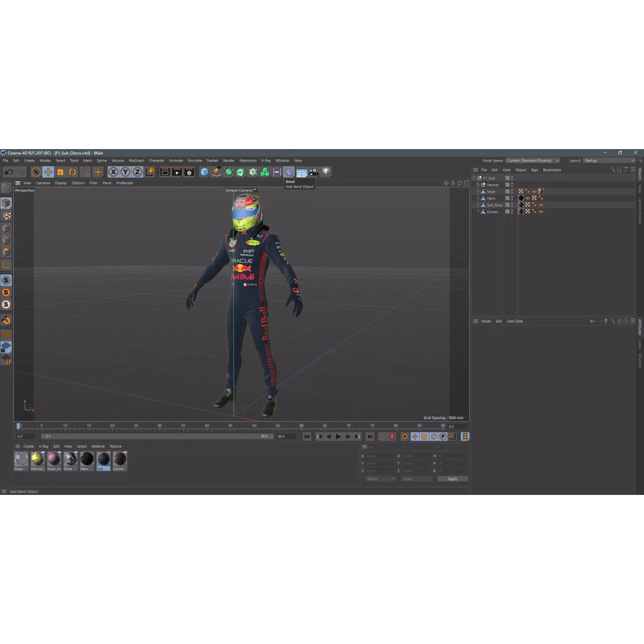Toggle the Y axis lock button
Screen dimensions: 644x644
125,172
